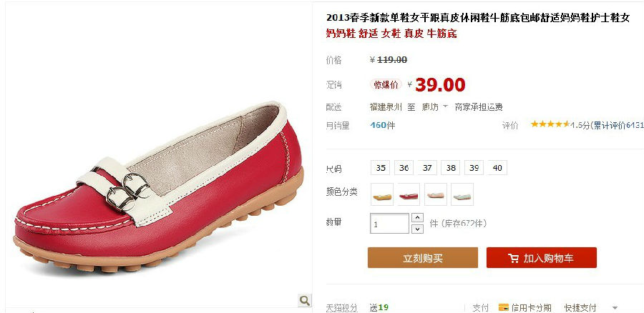Click the star rating icons
644x313 pixels.
click(550, 124)
